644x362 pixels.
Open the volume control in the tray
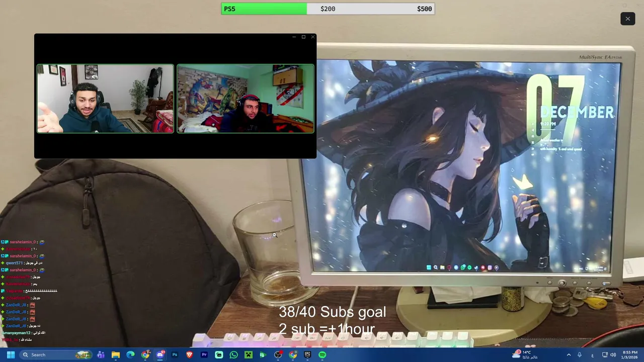click(613, 355)
